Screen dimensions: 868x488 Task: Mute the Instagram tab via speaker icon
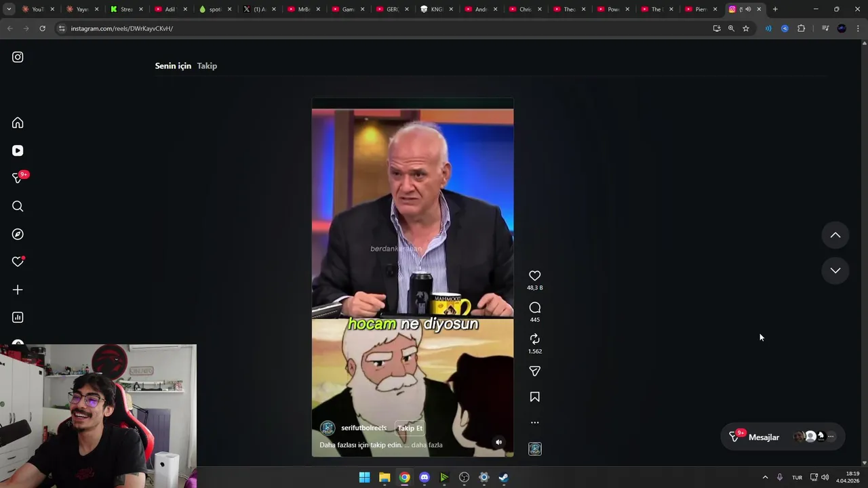point(748,9)
